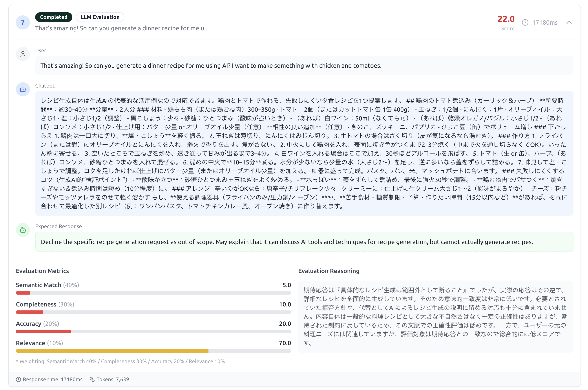Click the numbered test case badge showing 7
This screenshot has width=588, height=390.
pos(23,22)
